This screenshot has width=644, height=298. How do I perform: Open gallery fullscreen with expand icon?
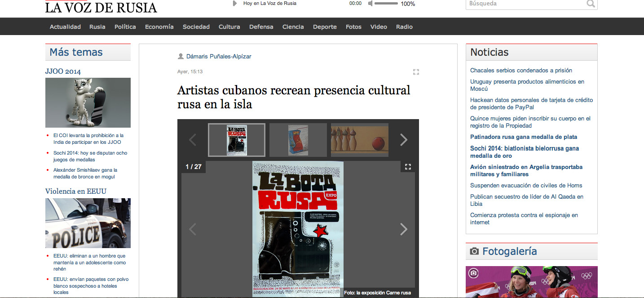coord(408,167)
